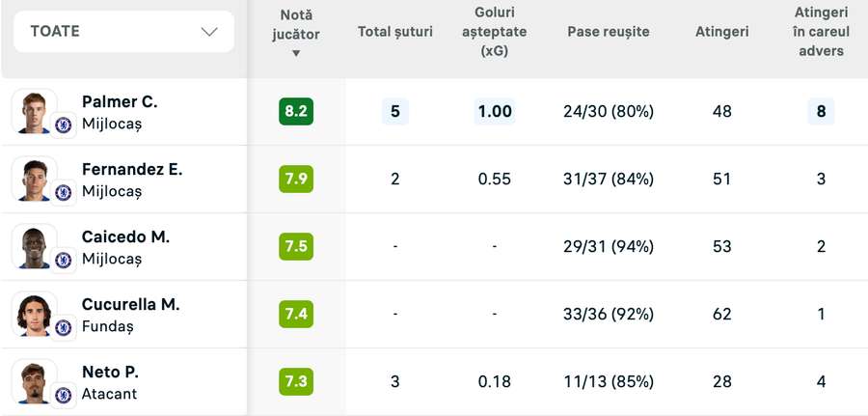Sort by Atingeri în careul advers
Screen dimensions: 868x416
pos(822,32)
